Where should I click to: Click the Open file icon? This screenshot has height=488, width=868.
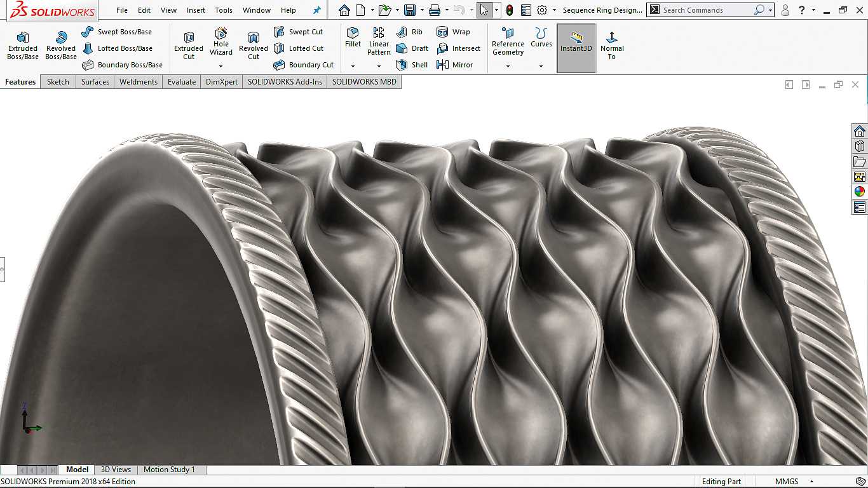[x=384, y=10]
